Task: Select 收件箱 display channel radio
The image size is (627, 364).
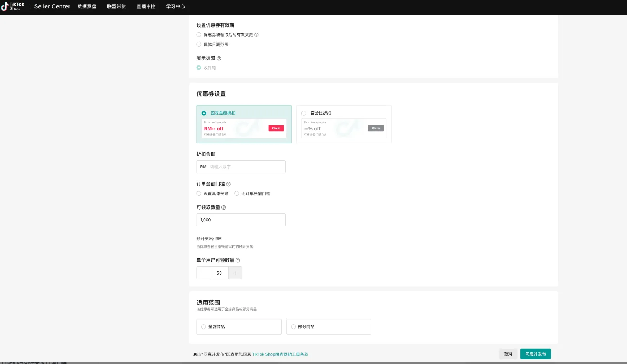Action: tap(199, 68)
